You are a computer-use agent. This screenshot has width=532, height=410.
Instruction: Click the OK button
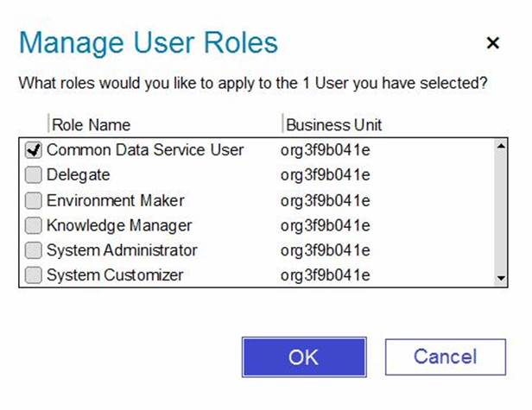coord(303,356)
